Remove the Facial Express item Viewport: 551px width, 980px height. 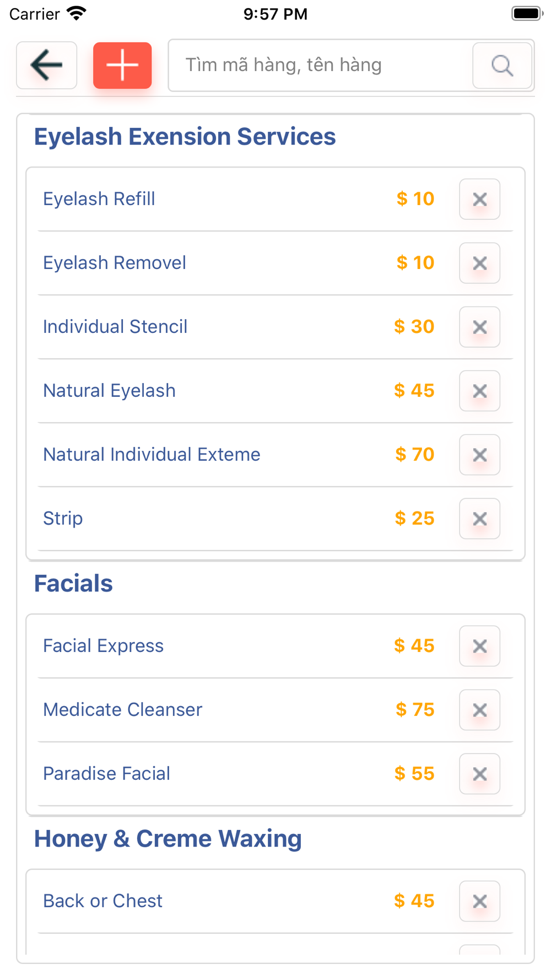(479, 646)
